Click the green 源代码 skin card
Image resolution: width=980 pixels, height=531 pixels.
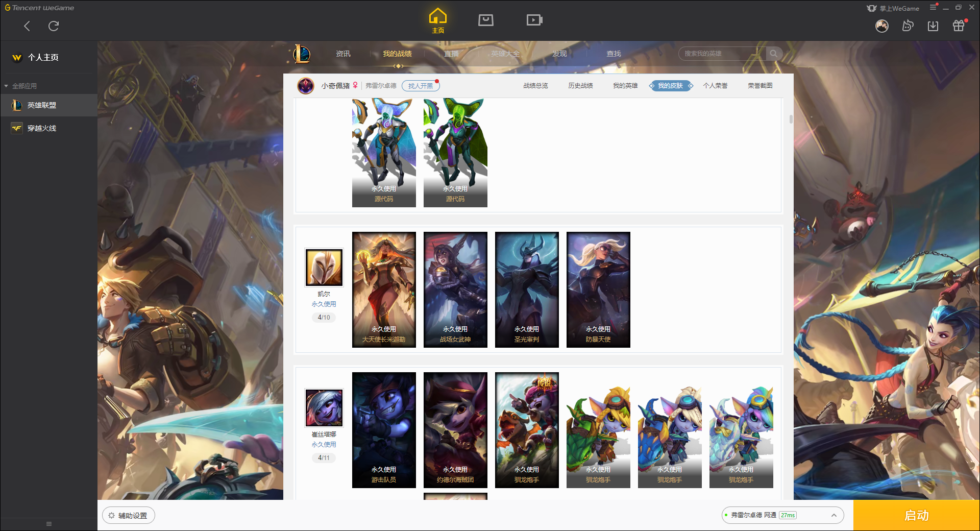(455, 153)
